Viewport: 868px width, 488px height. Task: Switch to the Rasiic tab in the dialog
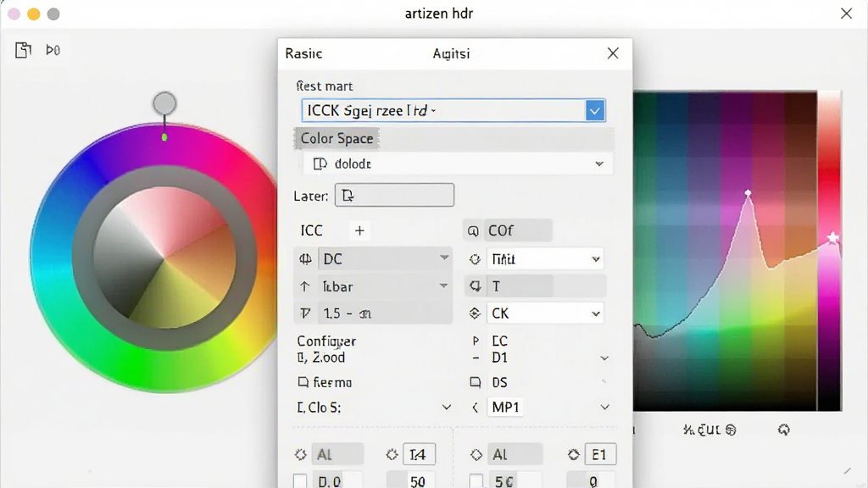[x=303, y=53]
